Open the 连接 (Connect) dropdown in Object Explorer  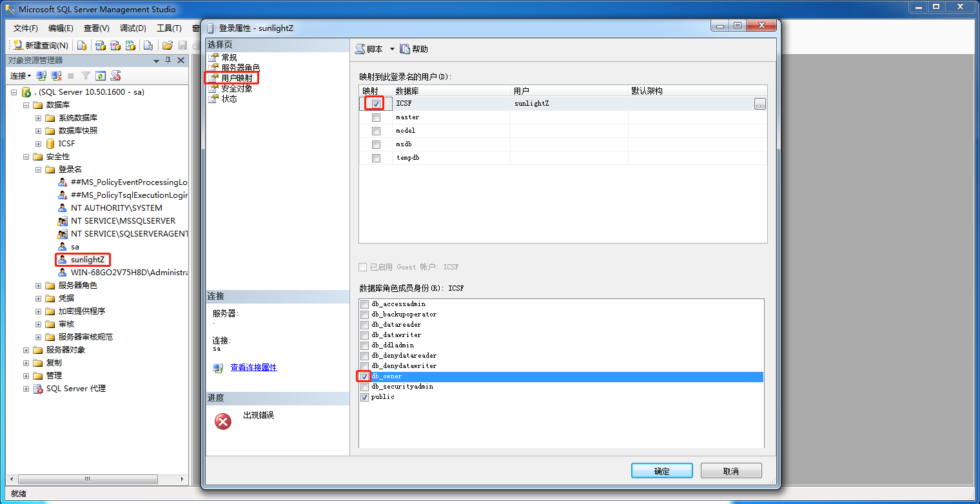tap(21, 76)
